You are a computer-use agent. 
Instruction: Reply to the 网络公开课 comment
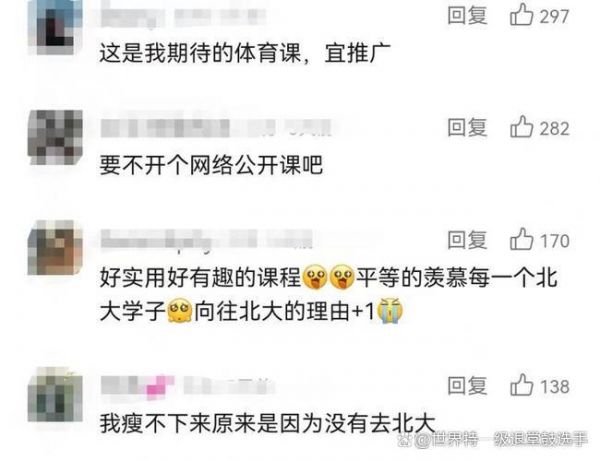[467, 127]
